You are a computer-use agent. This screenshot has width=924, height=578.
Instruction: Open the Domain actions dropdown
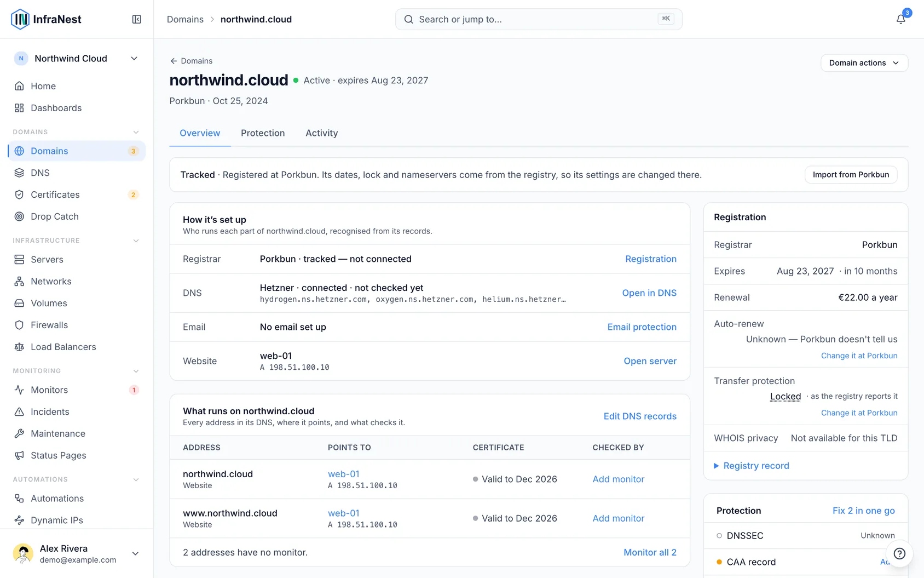point(864,63)
